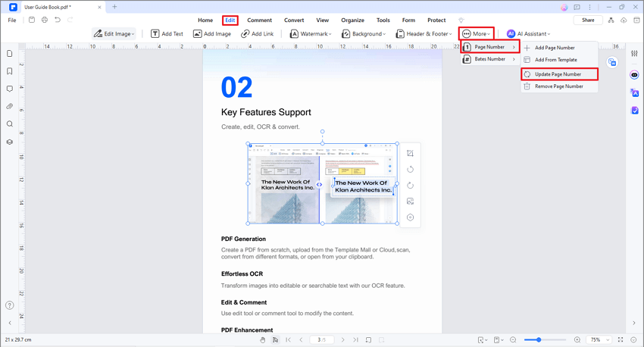Viewport: 644px width, 347px height.
Task: Open the search magnifier in left sidebar
Action: click(9, 124)
